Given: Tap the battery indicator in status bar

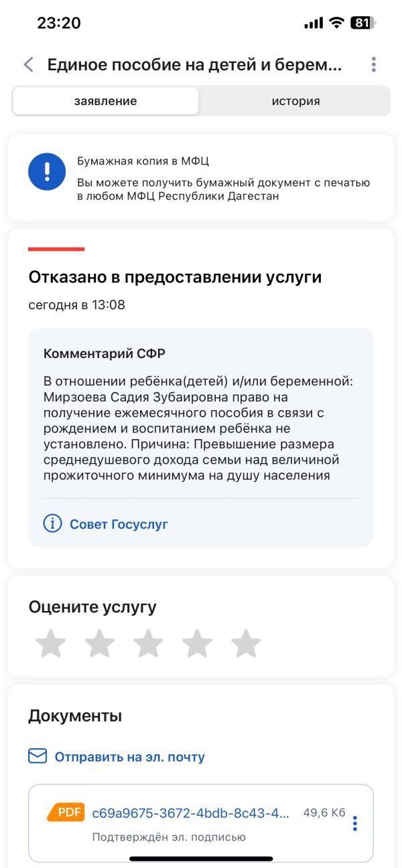Looking at the screenshot, I should [x=362, y=23].
